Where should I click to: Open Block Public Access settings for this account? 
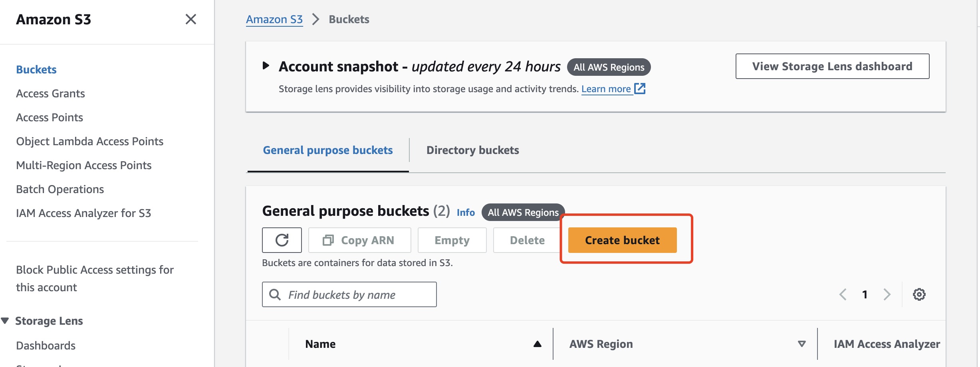(x=95, y=278)
